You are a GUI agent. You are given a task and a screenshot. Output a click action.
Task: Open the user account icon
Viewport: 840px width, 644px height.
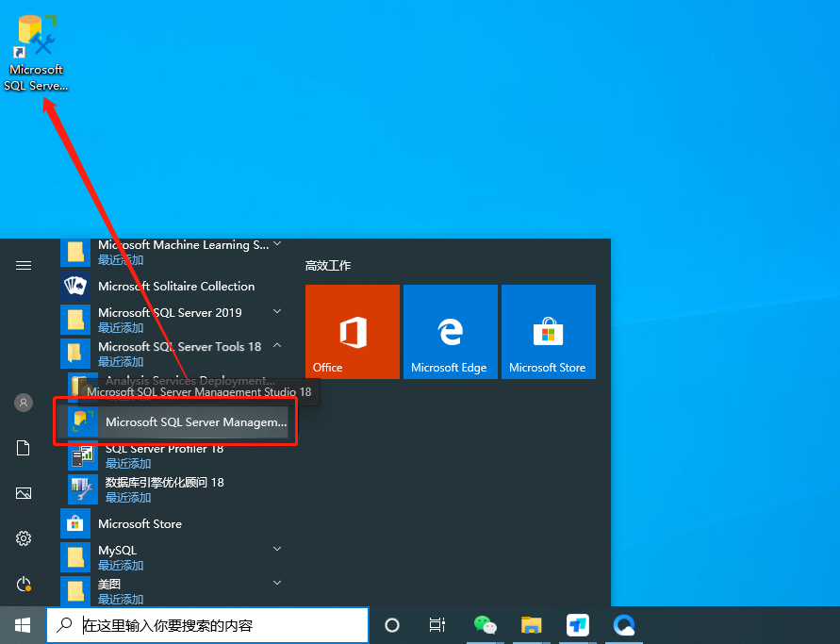[x=24, y=403]
